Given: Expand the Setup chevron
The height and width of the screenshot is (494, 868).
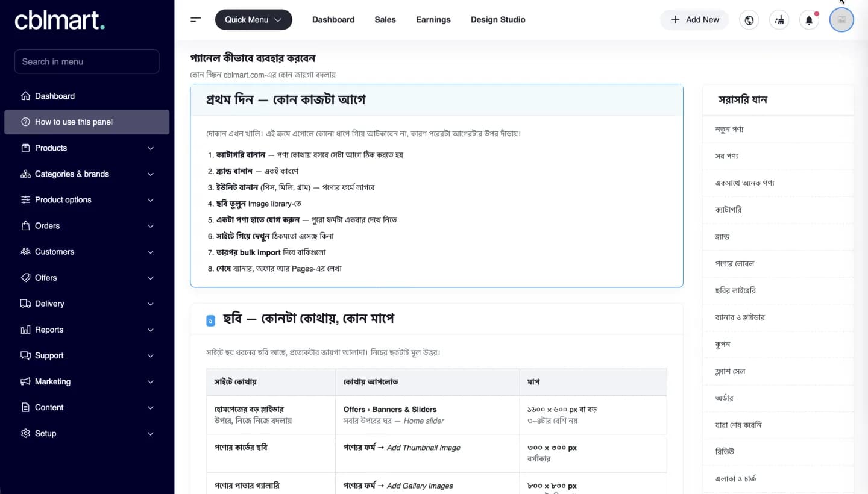Looking at the screenshot, I should 151,433.
